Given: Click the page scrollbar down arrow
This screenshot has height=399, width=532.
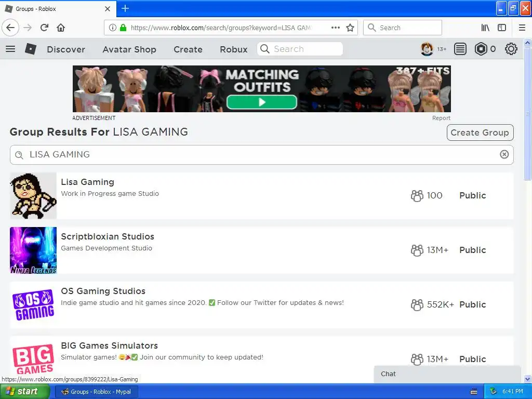Looking at the screenshot, I should (528, 379).
